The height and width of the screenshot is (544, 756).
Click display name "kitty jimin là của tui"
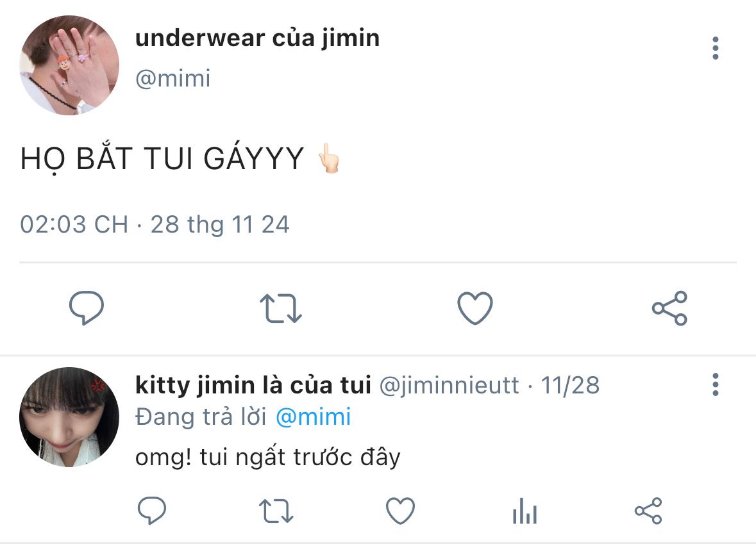[x=253, y=385]
